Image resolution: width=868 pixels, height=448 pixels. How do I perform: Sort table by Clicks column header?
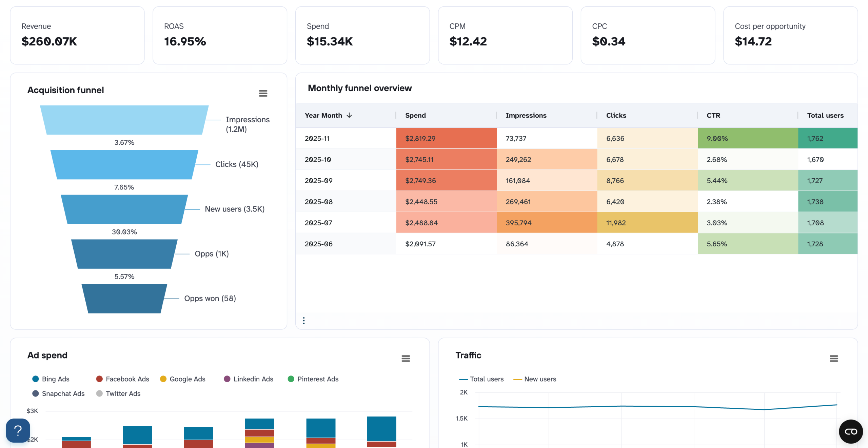click(x=647, y=115)
